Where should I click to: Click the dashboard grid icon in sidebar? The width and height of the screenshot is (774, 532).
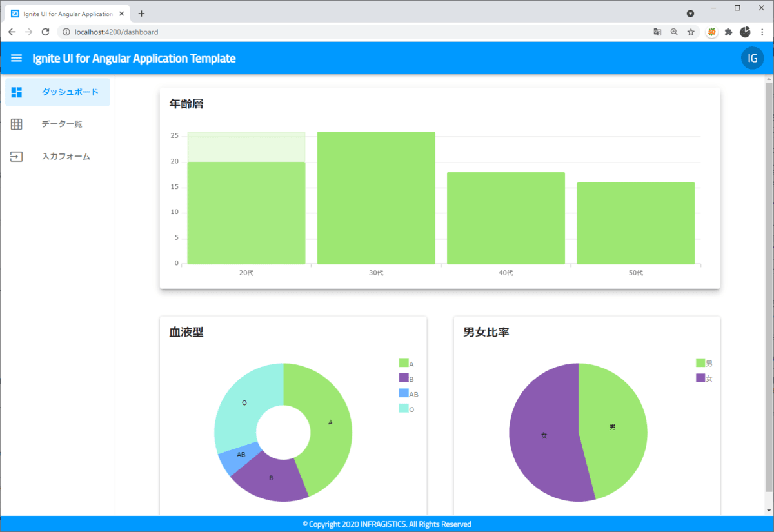tap(17, 92)
